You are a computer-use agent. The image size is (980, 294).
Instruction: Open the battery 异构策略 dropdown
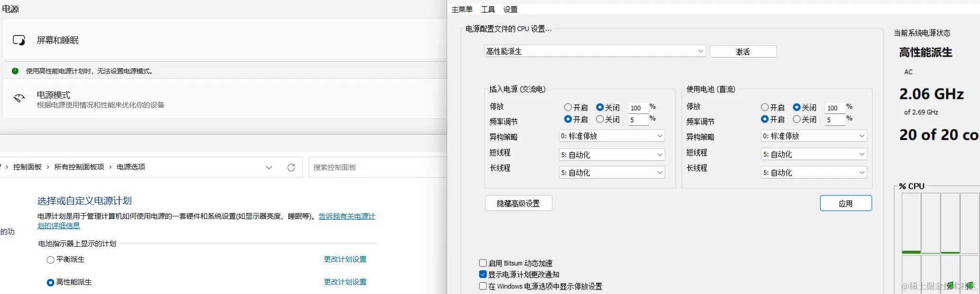tap(814, 136)
